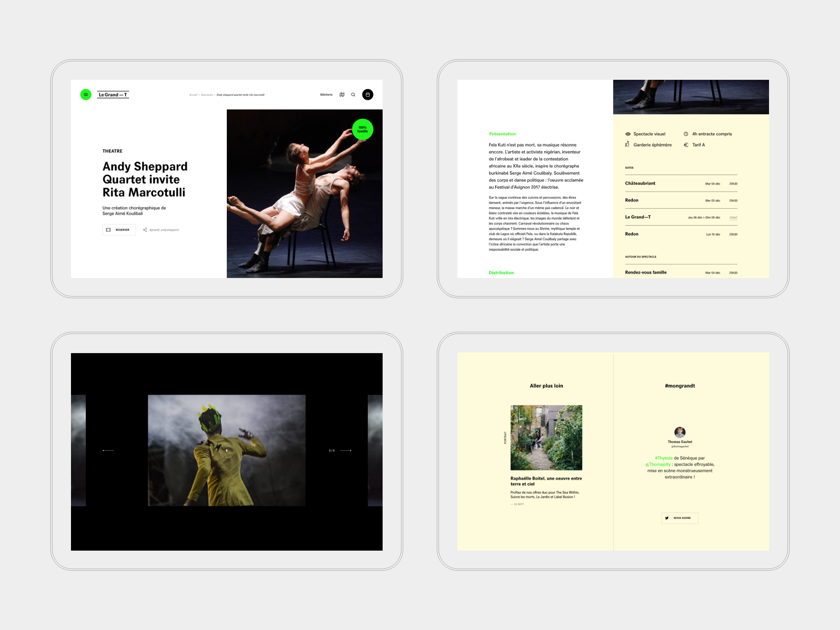Image resolution: width=840 pixels, height=630 pixels.
Task: Click the #grandt_andysheppard hashtag link
Action: tap(164, 230)
